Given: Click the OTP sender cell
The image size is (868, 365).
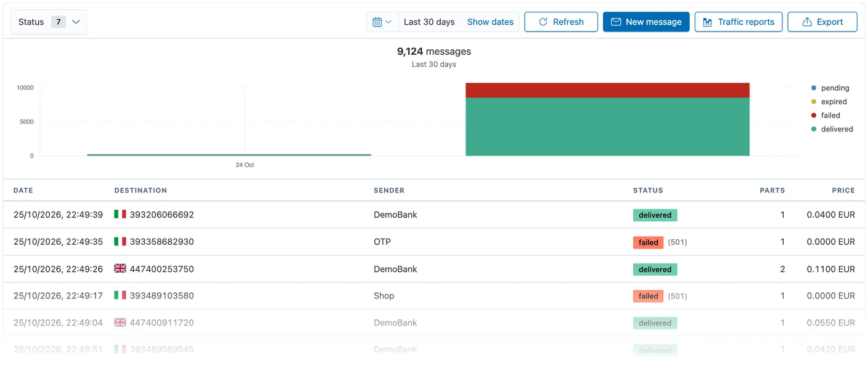Looking at the screenshot, I should pyautogui.click(x=382, y=242).
